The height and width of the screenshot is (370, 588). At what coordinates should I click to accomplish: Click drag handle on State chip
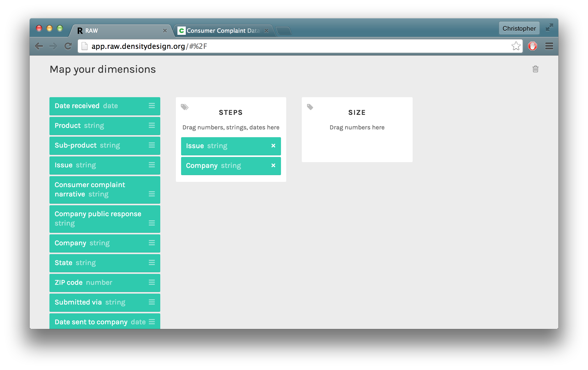(152, 263)
